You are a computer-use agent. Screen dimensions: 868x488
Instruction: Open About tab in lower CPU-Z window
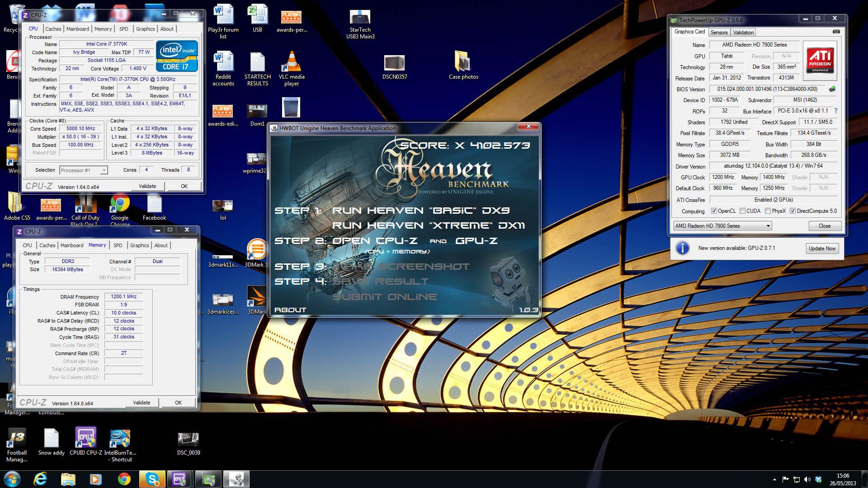pyautogui.click(x=161, y=245)
